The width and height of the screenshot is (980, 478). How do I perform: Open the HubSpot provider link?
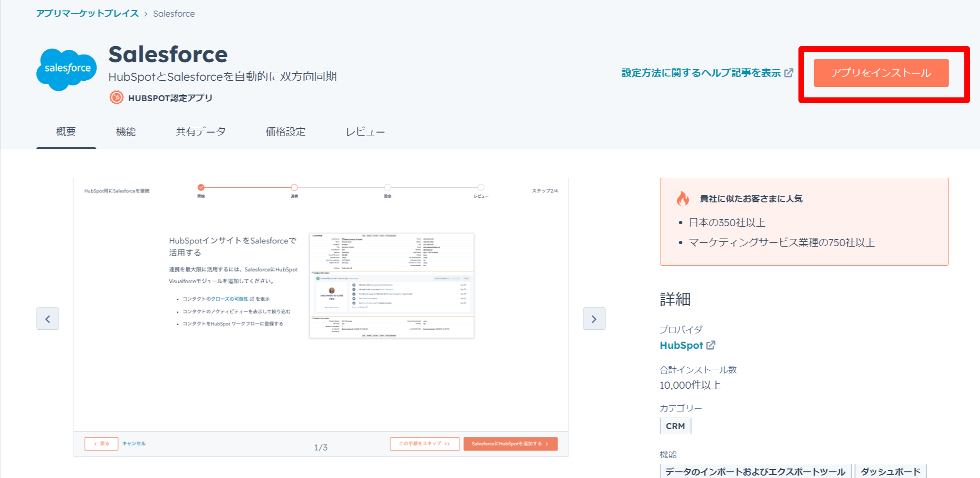[681, 345]
